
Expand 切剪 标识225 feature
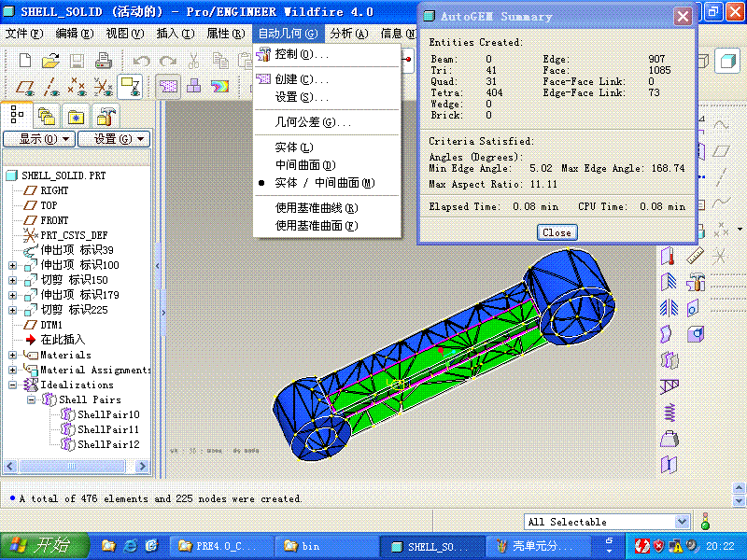(x=12, y=310)
